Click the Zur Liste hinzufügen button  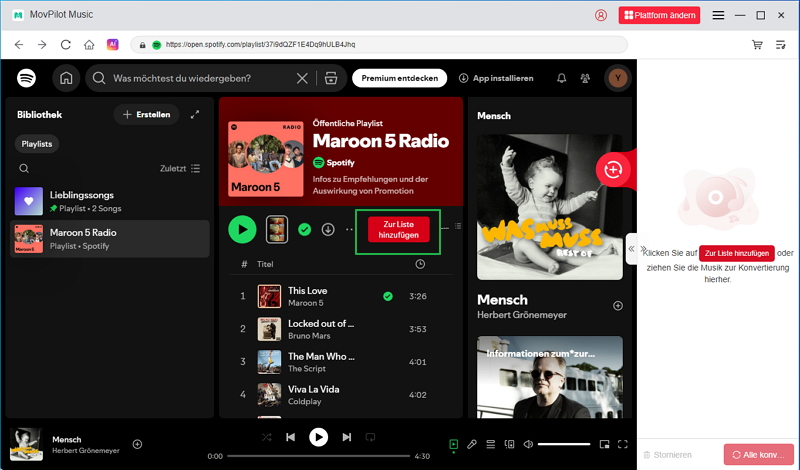(399, 229)
